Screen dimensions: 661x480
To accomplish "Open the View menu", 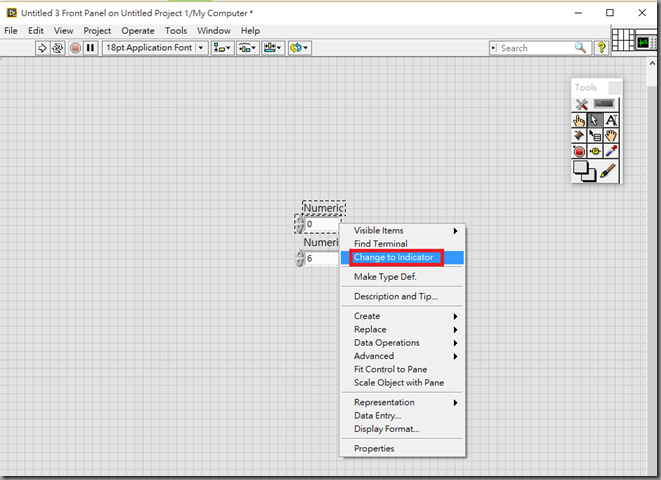I will 63,31.
